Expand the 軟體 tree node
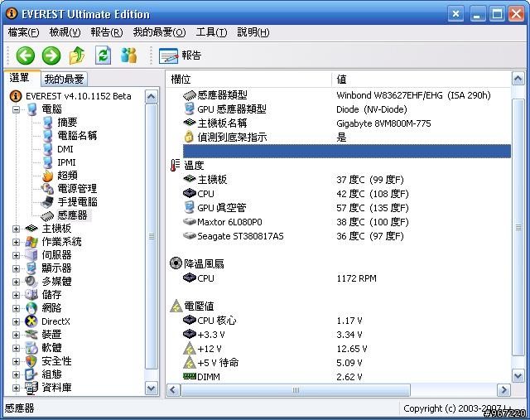The width and height of the screenshot is (530, 420). pyautogui.click(x=16, y=348)
